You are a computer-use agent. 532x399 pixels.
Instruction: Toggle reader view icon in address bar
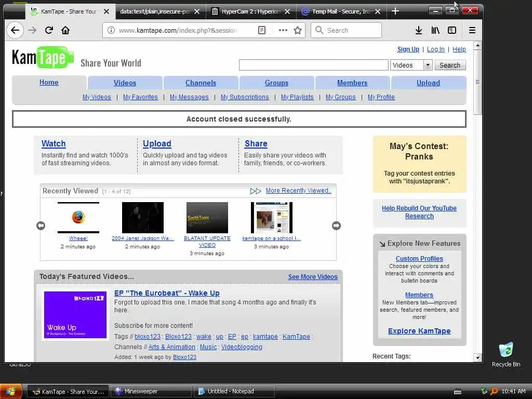[262, 30]
